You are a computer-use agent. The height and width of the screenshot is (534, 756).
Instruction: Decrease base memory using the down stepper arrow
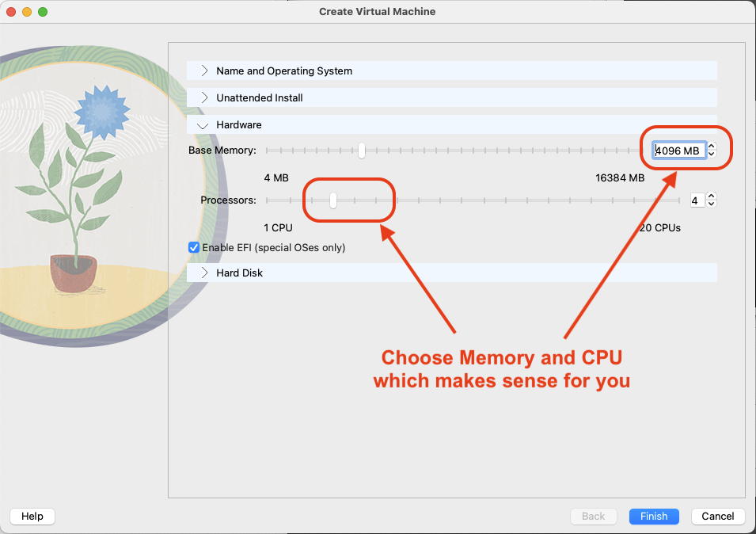click(x=710, y=153)
